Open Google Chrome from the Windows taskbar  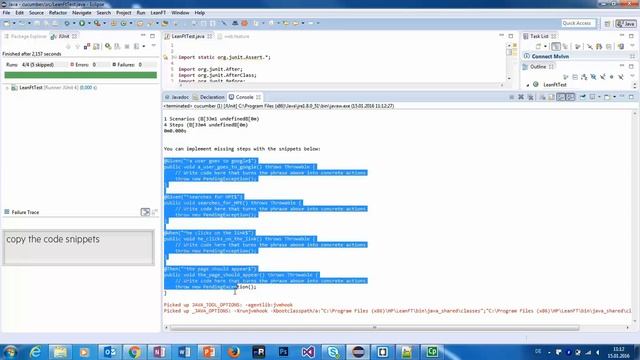tap(134, 351)
